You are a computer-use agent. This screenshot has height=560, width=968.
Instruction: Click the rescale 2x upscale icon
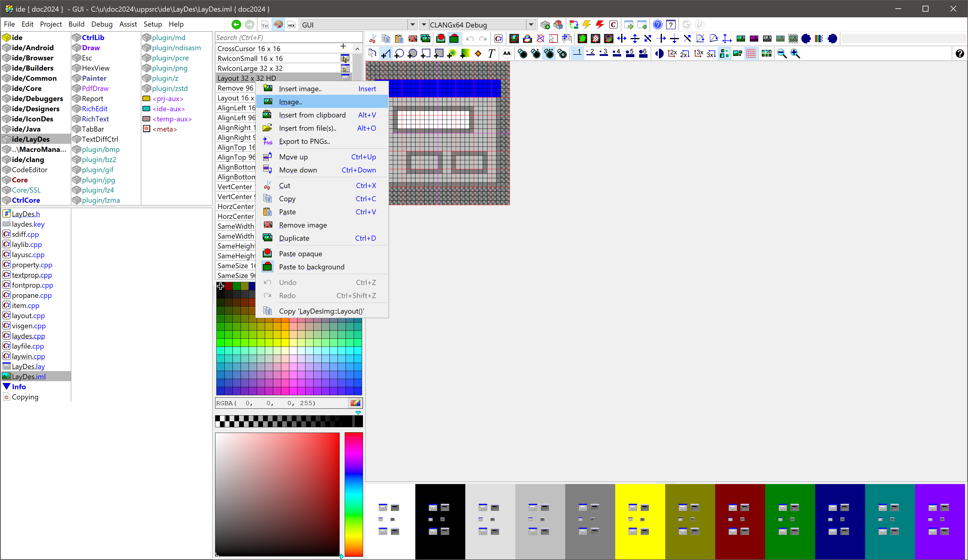tap(672, 54)
